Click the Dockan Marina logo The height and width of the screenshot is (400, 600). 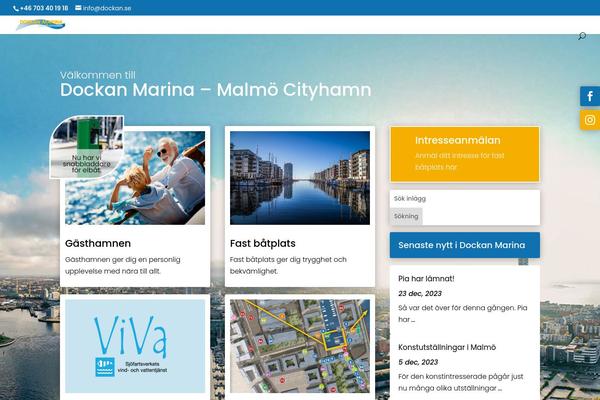pos(41,24)
